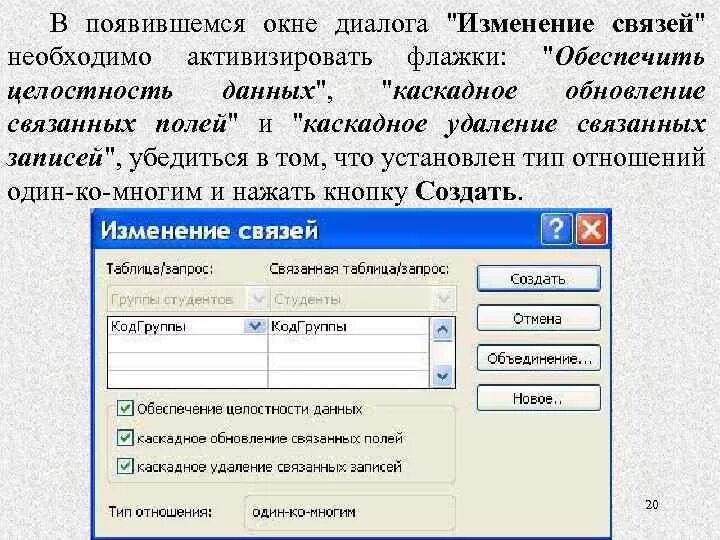720x540 pixels.
Task: Click the Создать button
Action: (x=539, y=279)
